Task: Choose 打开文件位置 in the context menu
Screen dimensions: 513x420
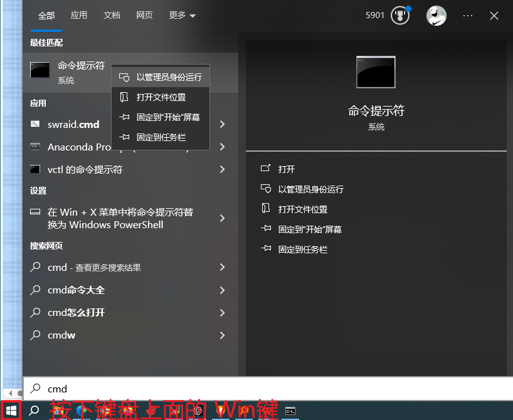Action: click(x=161, y=97)
